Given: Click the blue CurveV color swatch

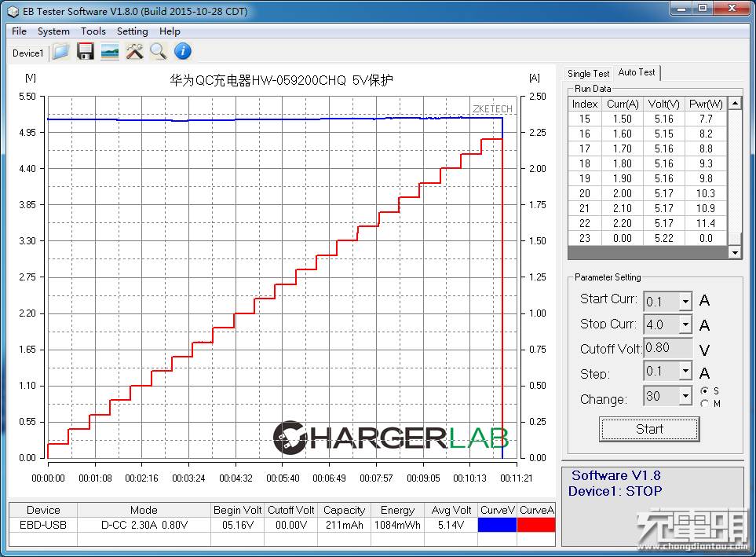Looking at the screenshot, I should pyautogui.click(x=497, y=525).
